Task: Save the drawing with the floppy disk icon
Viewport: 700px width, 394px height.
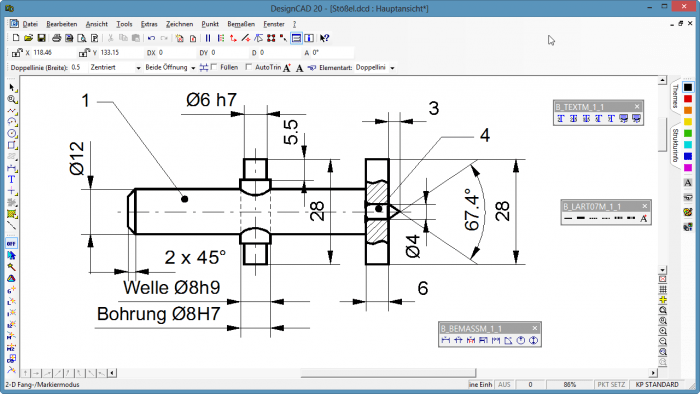Action: pos(41,38)
